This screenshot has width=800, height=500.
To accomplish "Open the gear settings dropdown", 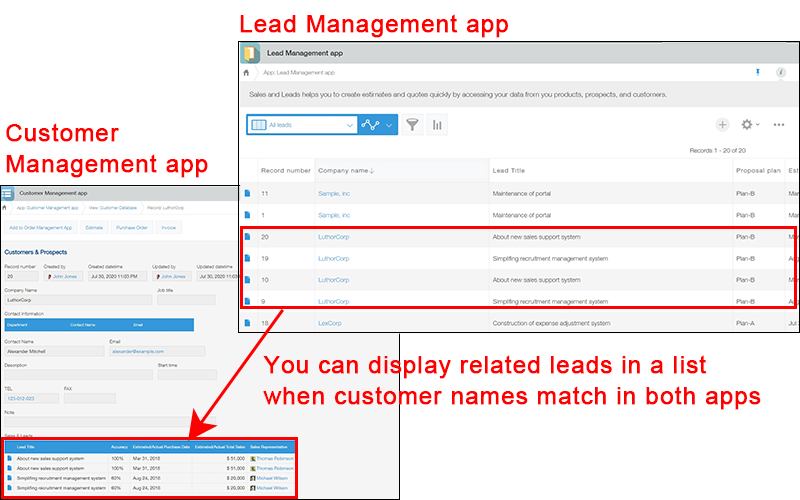I will tap(750, 125).
